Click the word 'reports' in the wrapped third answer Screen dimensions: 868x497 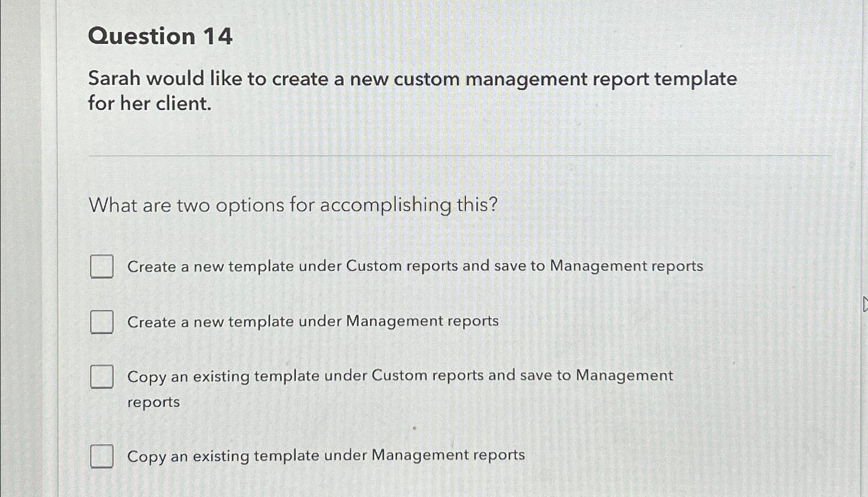click(x=153, y=402)
